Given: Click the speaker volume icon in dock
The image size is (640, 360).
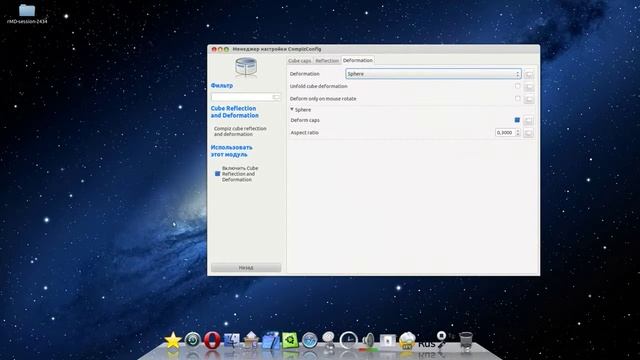Looking at the screenshot, I should click(x=368, y=341).
